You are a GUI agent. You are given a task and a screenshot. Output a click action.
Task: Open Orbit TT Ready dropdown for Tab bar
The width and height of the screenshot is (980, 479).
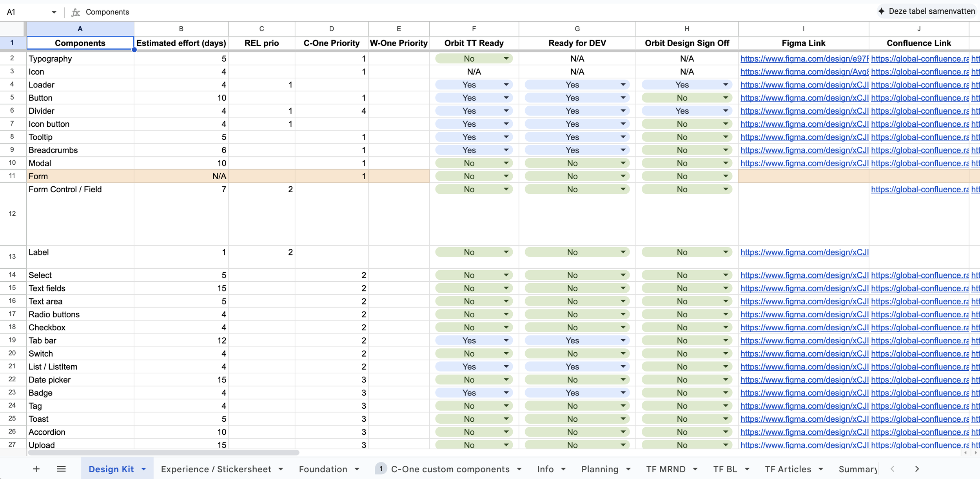point(506,341)
